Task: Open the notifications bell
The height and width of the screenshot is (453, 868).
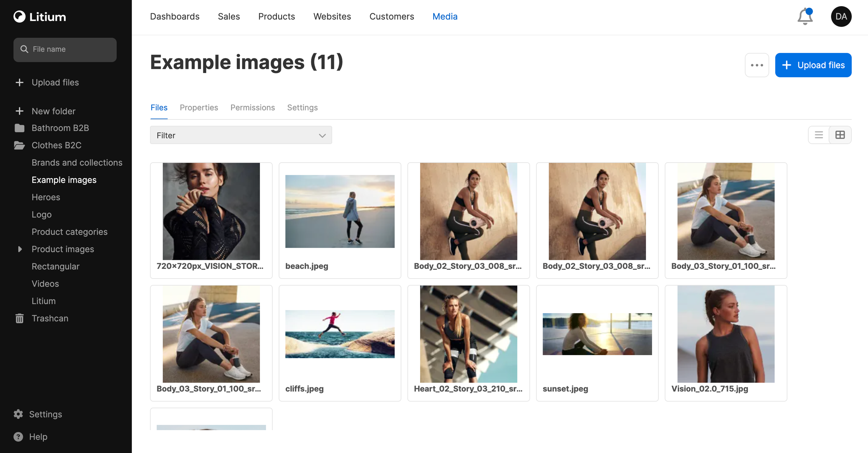Action: click(x=805, y=17)
